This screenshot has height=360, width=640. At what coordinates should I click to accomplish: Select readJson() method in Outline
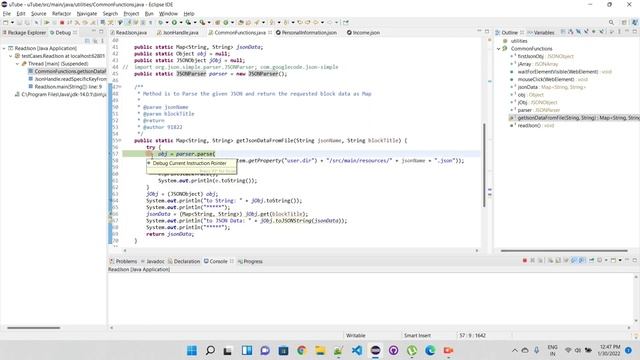532,126
